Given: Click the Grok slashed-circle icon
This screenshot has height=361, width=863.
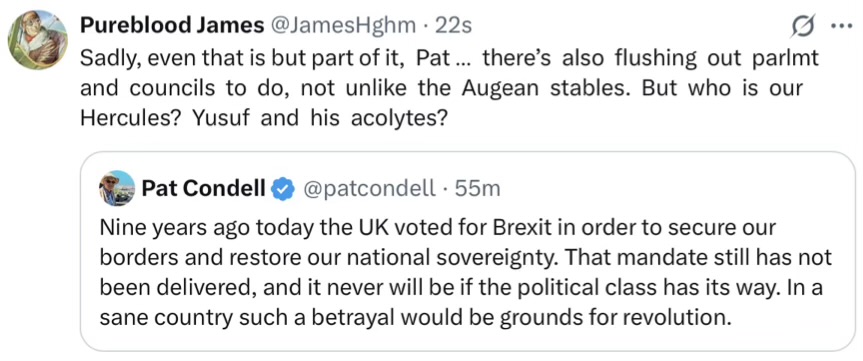Looking at the screenshot, I should [802, 26].
